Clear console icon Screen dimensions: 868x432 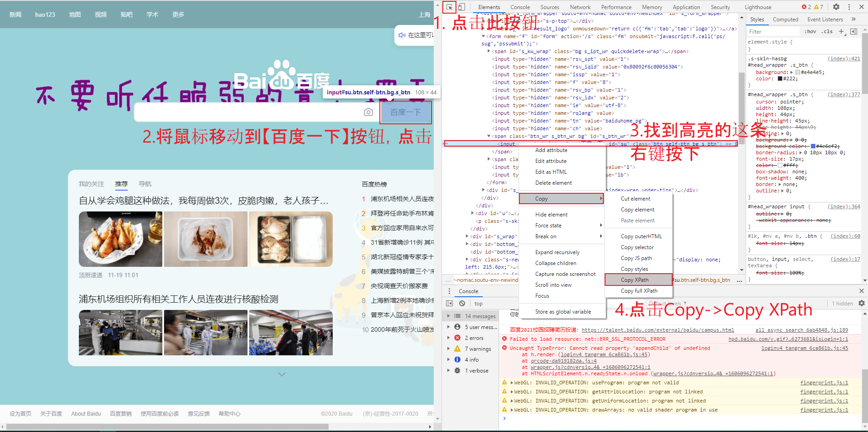462,303
